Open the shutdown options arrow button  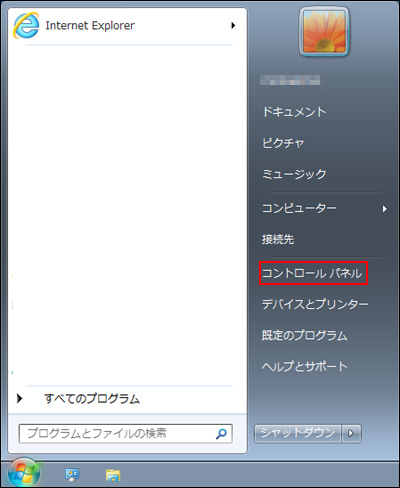pyautogui.click(x=351, y=433)
